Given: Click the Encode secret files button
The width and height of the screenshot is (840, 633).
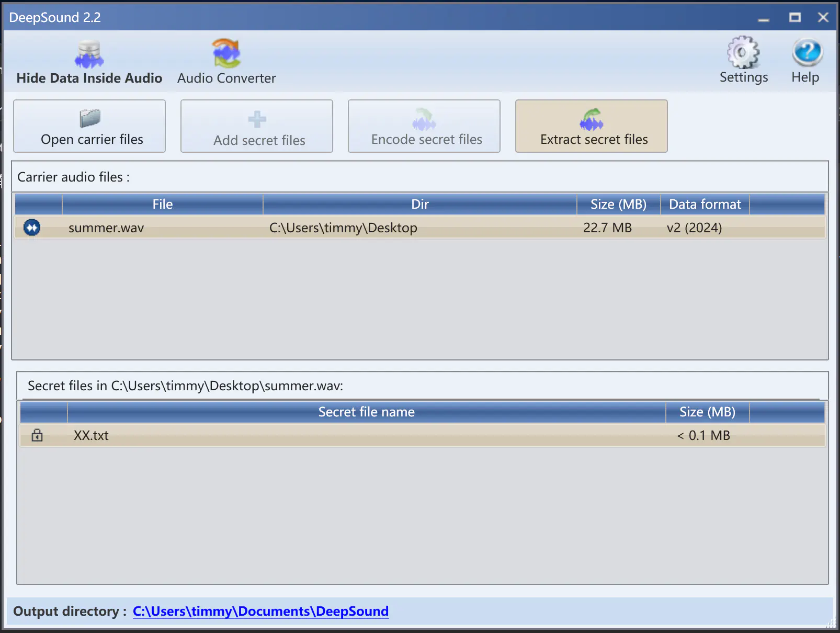Looking at the screenshot, I should click(424, 127).
